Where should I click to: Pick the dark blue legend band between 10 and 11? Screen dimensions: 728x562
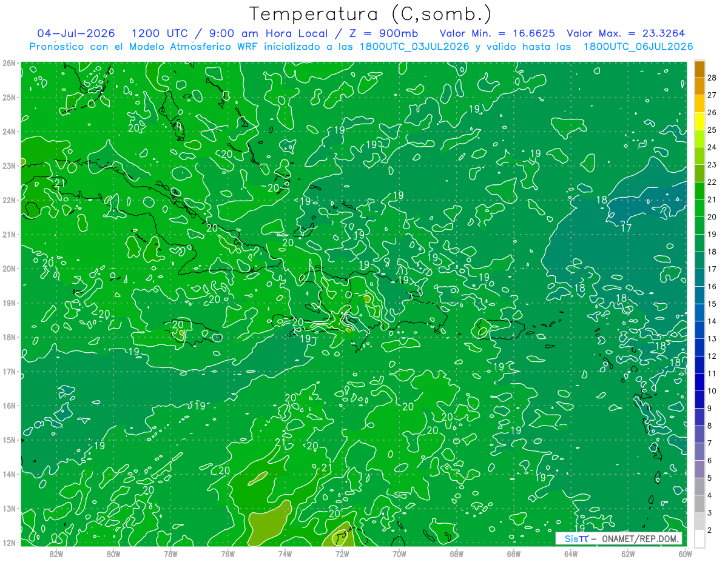699,382
